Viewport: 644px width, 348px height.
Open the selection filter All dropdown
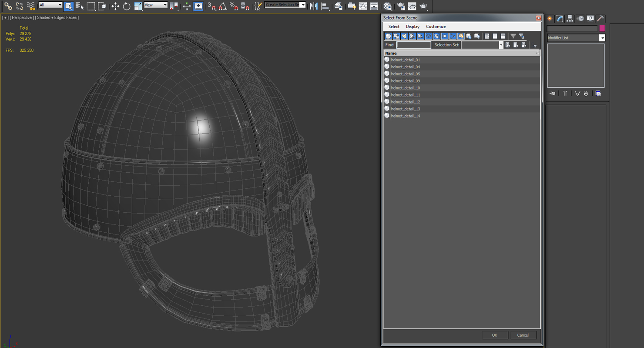(x=50, y=5)
